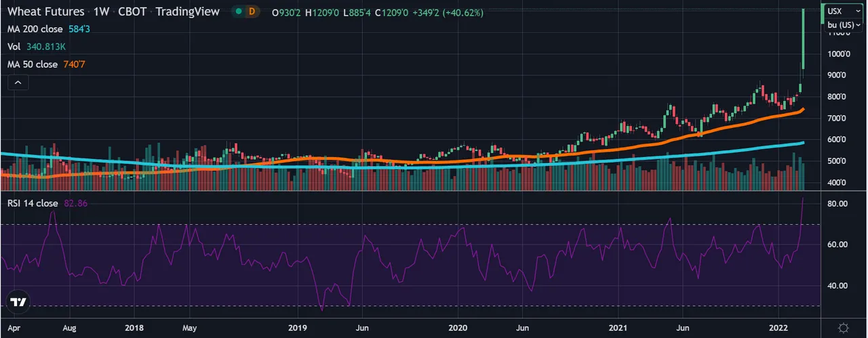The height and width of the screenshot is (338, 868).
Task: Click the orange D delayed-data badge
Action: click(x=252, y=12)
